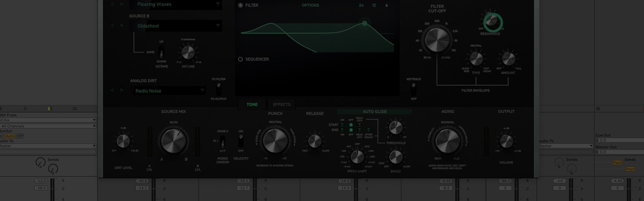Click the Filter Cut-Off knob

[x=437, y=40]
